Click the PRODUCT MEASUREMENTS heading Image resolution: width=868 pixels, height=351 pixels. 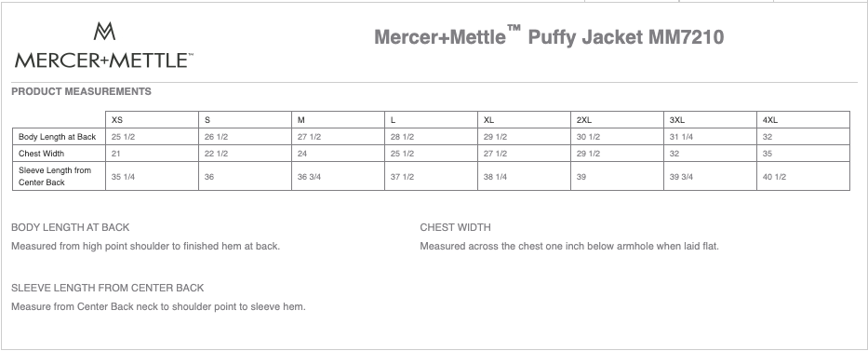(81, 91)
